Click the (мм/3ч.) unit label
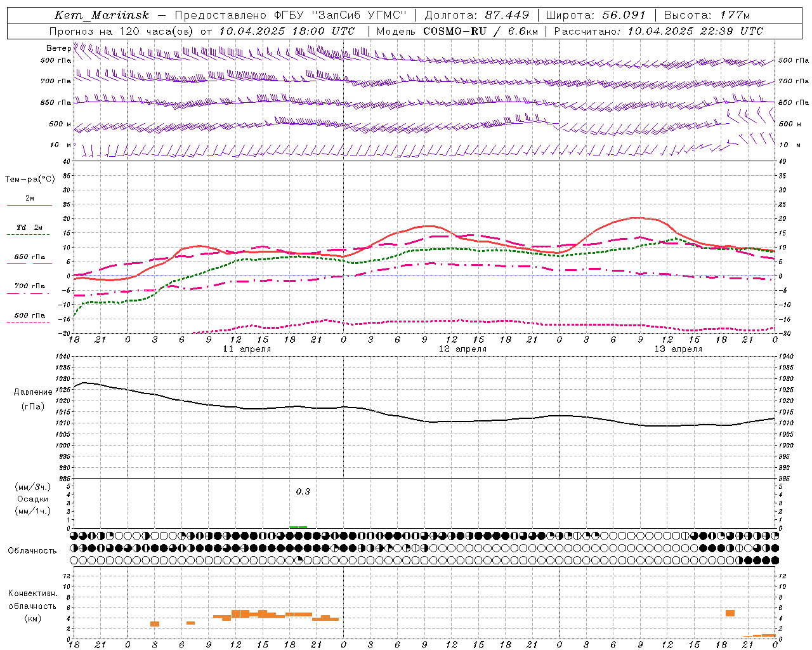812x650 pixels. point(33,487)
